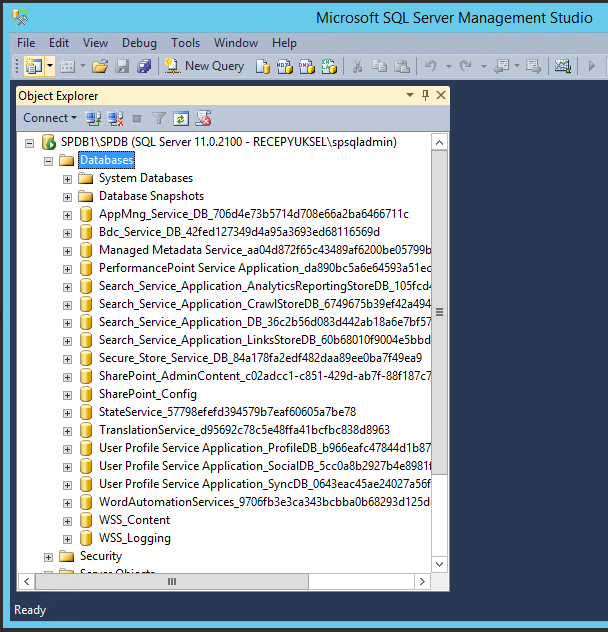Viewport: 608px width, 632px height.
Task: Select User Profile Service Application_ProfileDB
Action: [265, 448]
